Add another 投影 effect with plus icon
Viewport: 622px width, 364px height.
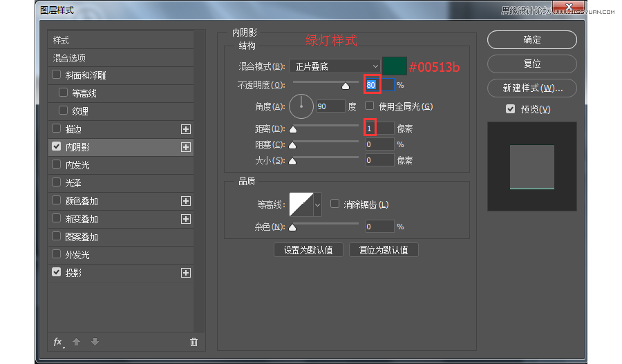pos(186,273)
